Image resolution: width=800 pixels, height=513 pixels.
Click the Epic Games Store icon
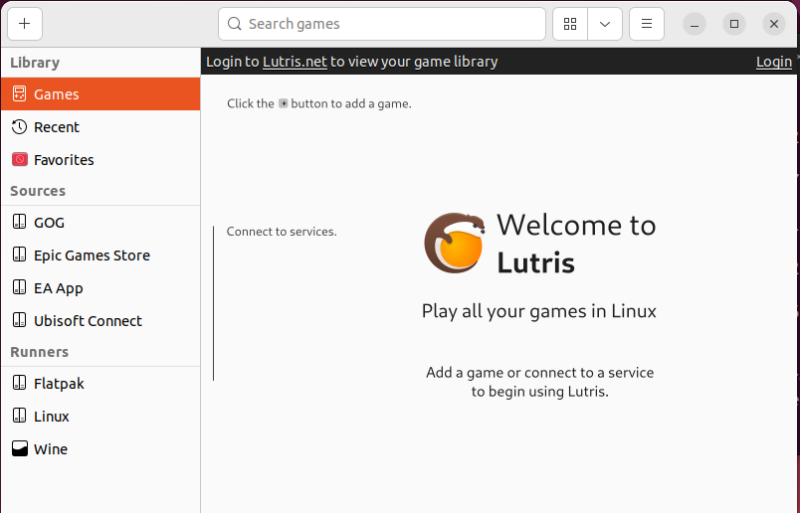pos(19,255)
